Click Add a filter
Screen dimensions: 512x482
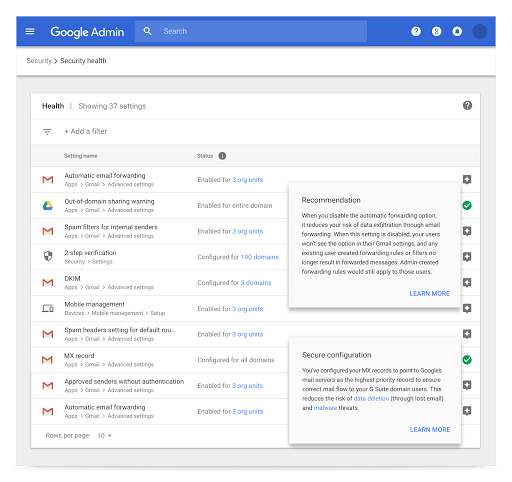point(86,131)
